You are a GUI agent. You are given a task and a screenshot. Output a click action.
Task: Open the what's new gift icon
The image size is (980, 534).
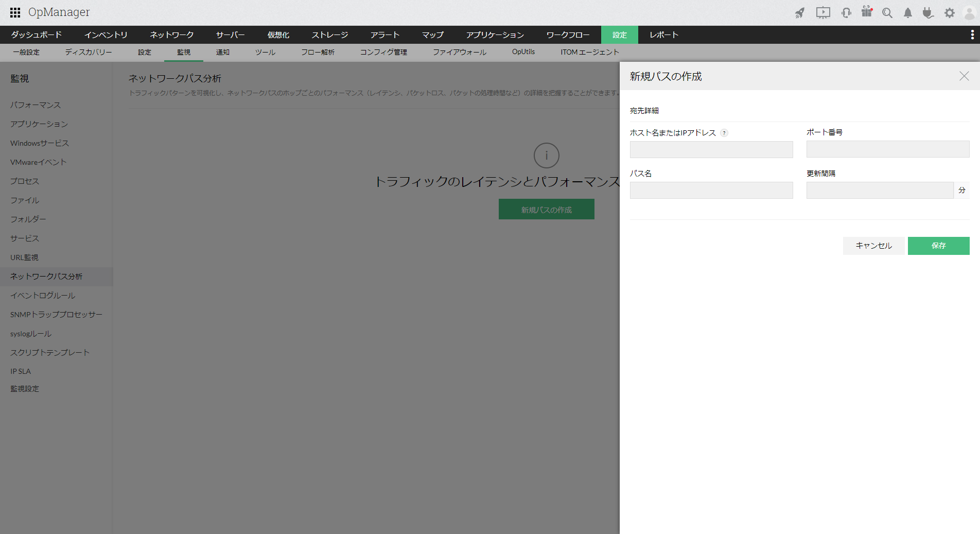click(x=866, y=12)
